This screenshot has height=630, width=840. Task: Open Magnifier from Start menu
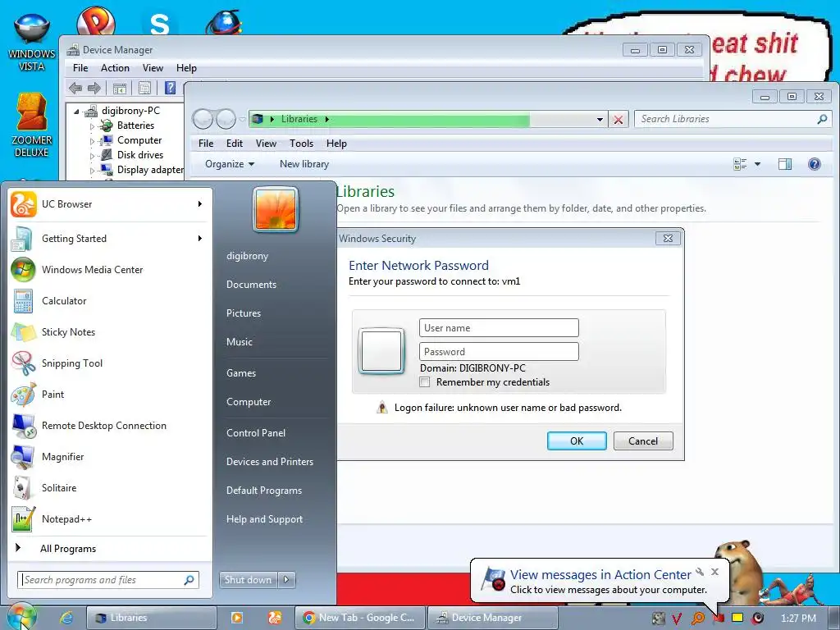click(x=109, y=456)
